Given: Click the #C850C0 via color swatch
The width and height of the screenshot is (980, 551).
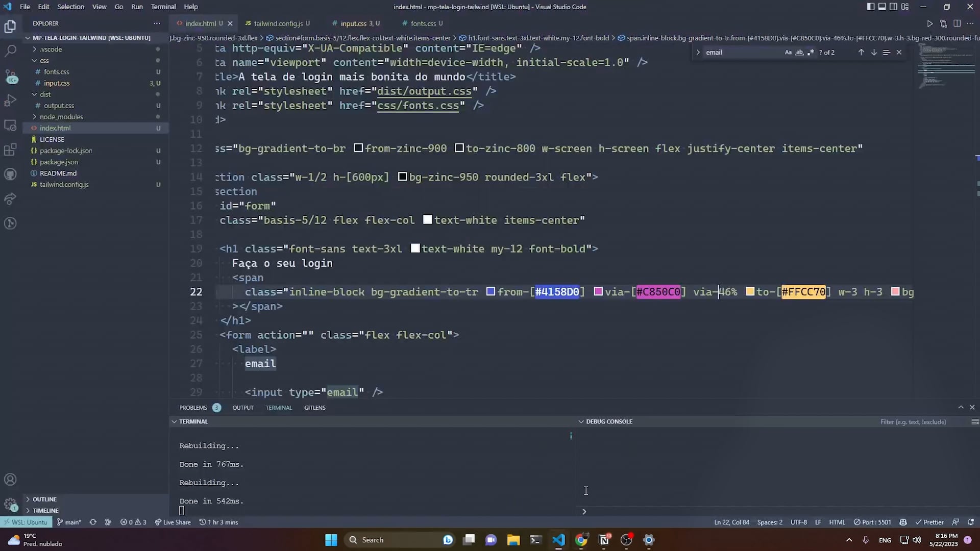Looking at the screenshot, I should point(598,291).
